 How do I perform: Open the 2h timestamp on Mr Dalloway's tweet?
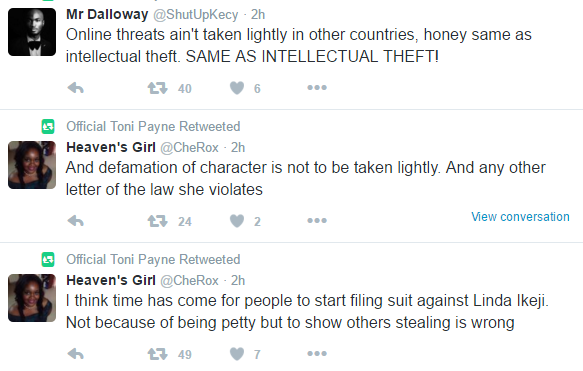pos(258,14)
